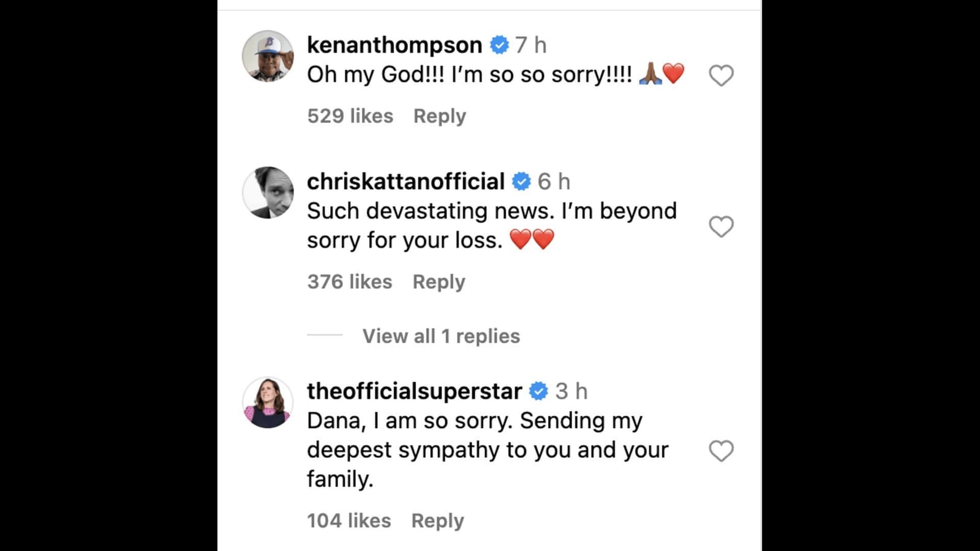Click chriskattanofficial's verified badge
Viewport: 980px width, 551px height.
(521, 181)
